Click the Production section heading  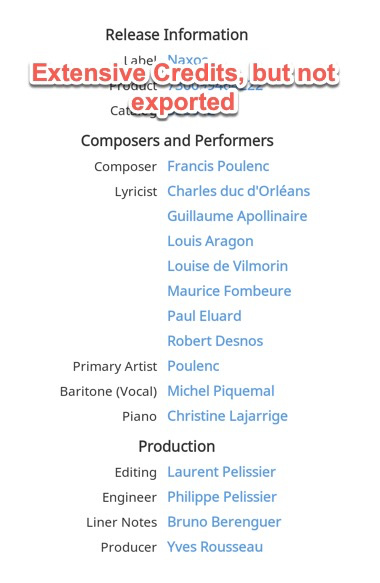pos(177,446)
